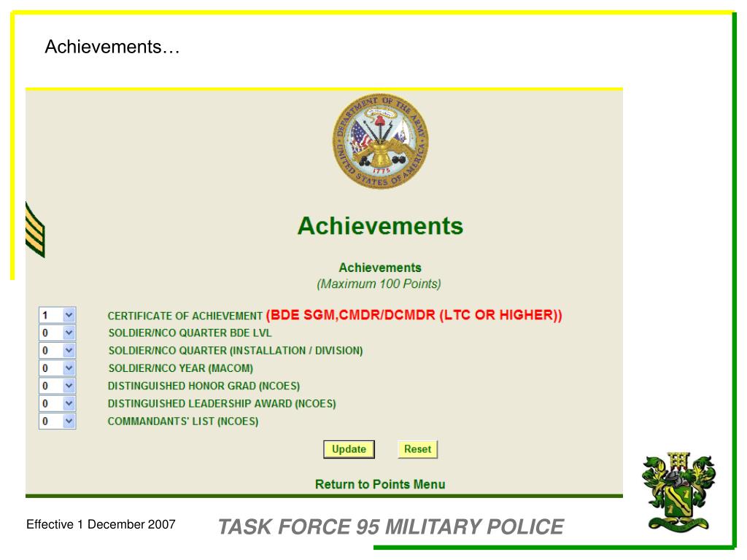Click the slide title Achievements…
Image resolution: width=747 pixels, height=560 pixels.
click(x=112, y=47)
